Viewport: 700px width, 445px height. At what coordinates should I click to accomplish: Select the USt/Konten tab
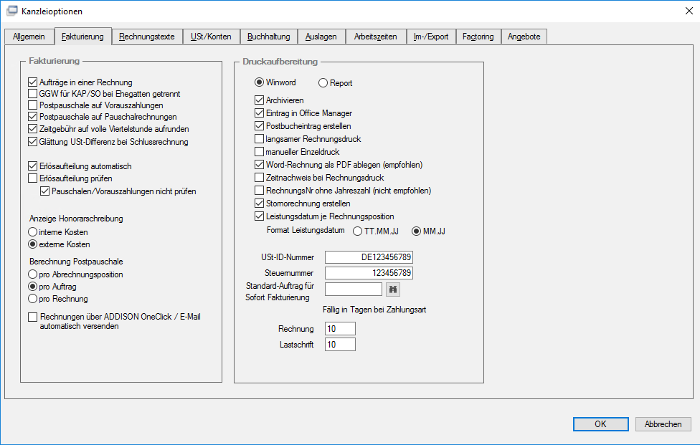[x=211, y=37]
